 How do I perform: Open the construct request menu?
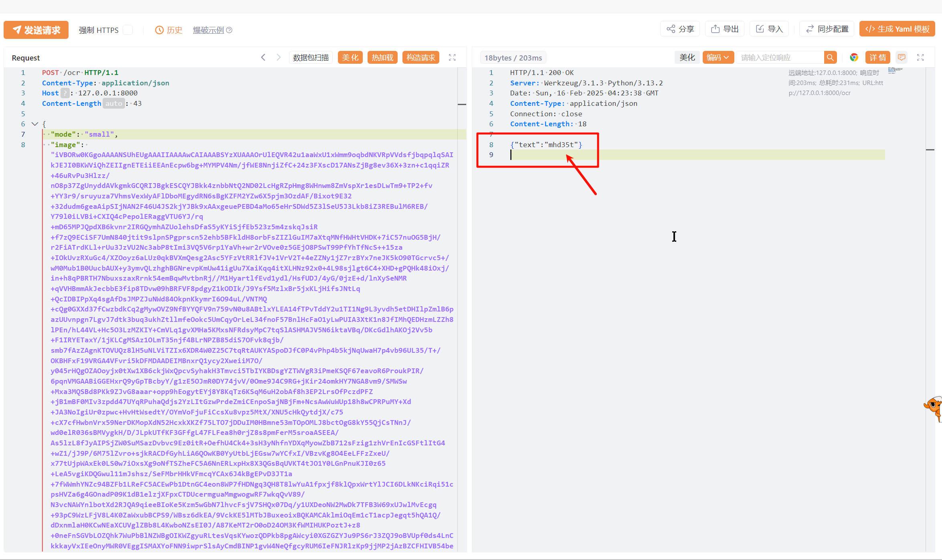(x=421, y=57)
